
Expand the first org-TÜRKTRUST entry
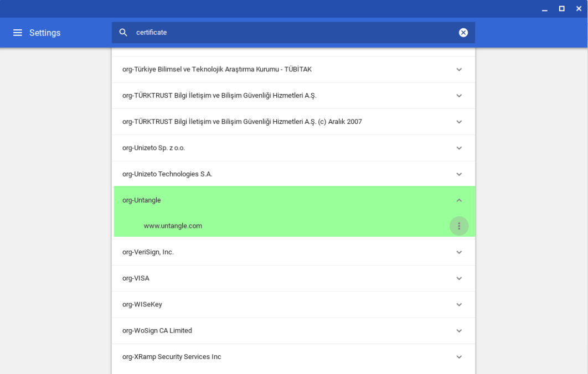coord(458,95)
